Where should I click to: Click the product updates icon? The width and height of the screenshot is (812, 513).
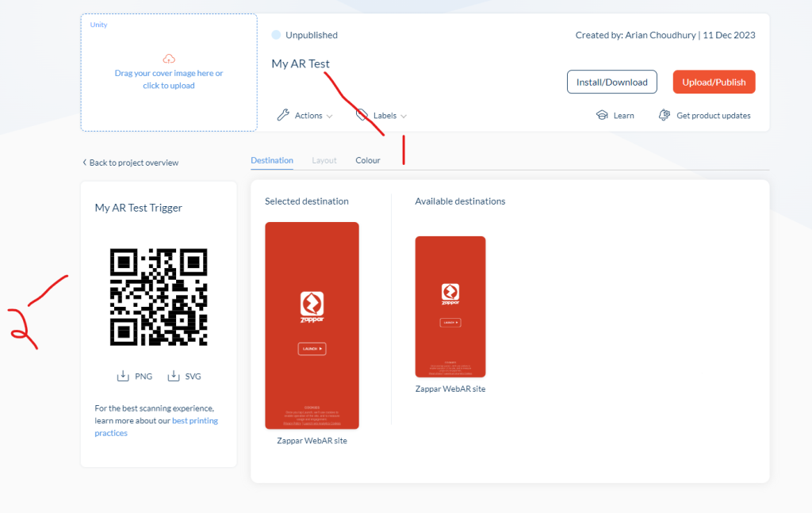(665, 115)
